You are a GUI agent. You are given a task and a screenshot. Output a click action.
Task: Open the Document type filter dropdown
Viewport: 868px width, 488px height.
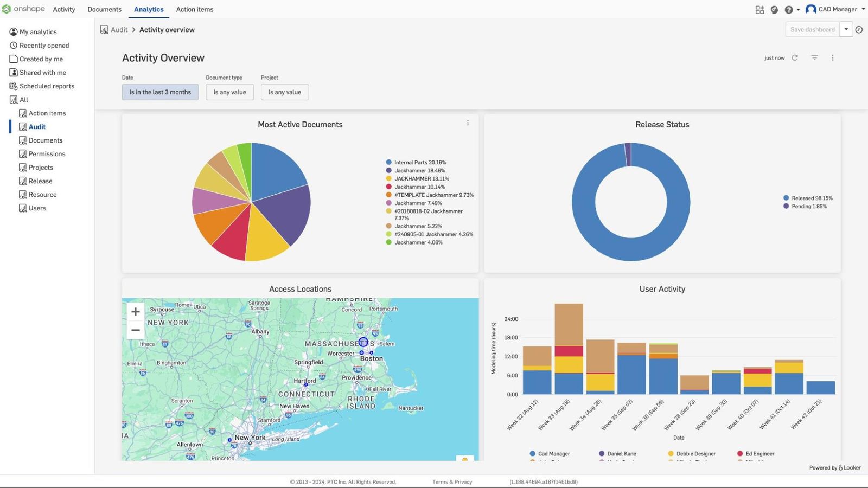229,92
